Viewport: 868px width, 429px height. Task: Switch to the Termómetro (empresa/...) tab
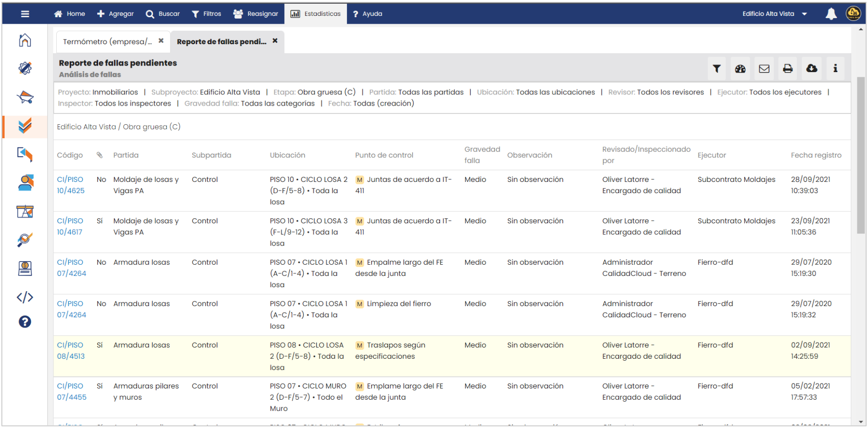pyautogui.click(x=107, y=42)
